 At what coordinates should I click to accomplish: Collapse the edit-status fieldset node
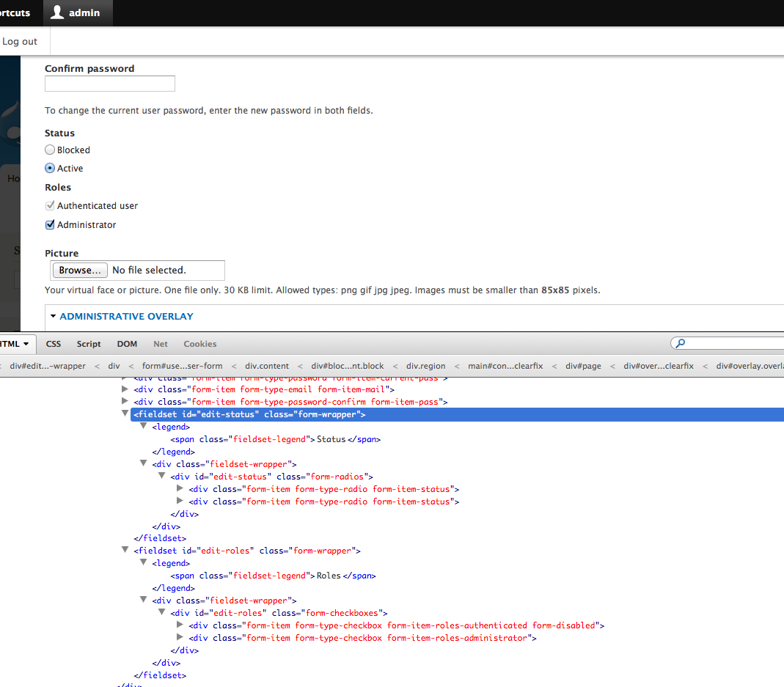coord(125,414)
